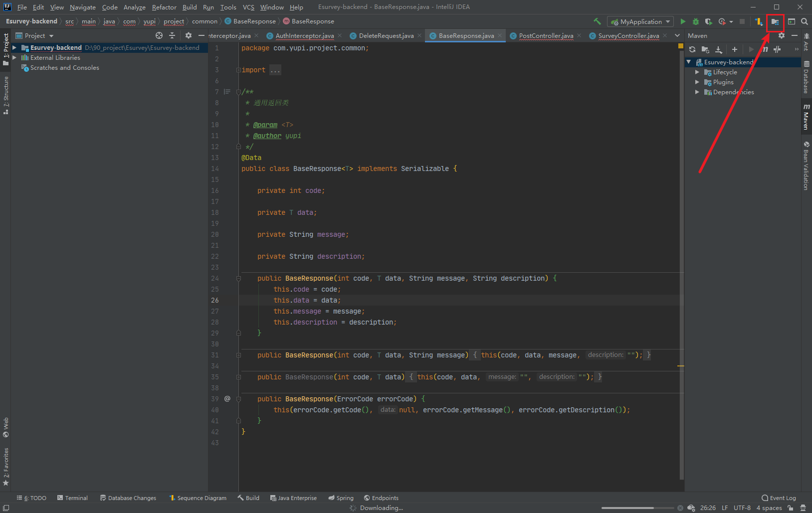Close the DeleteRequest.java tab
The height and width of the screenshot is (513, 812).
pos(419,35)
